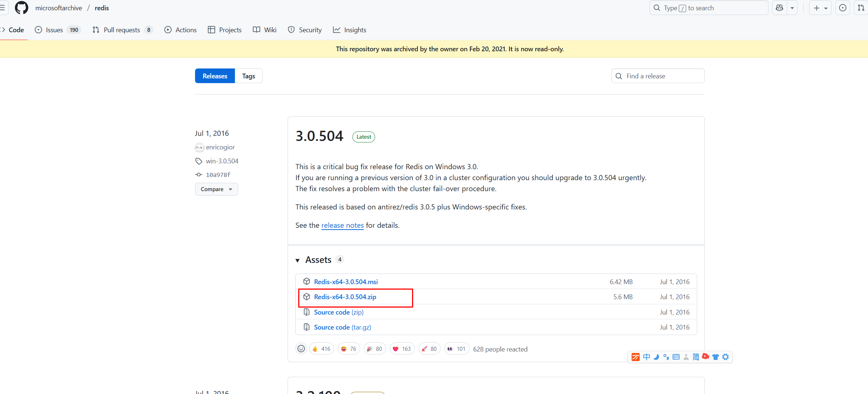
Task: Go to microsoftarchive owner page
Action: (x=59, y=8)
